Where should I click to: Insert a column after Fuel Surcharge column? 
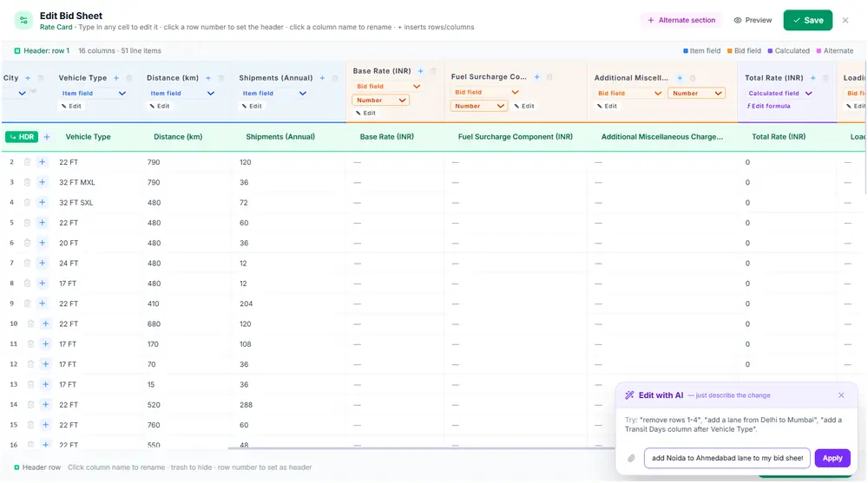tap(536, 77)
